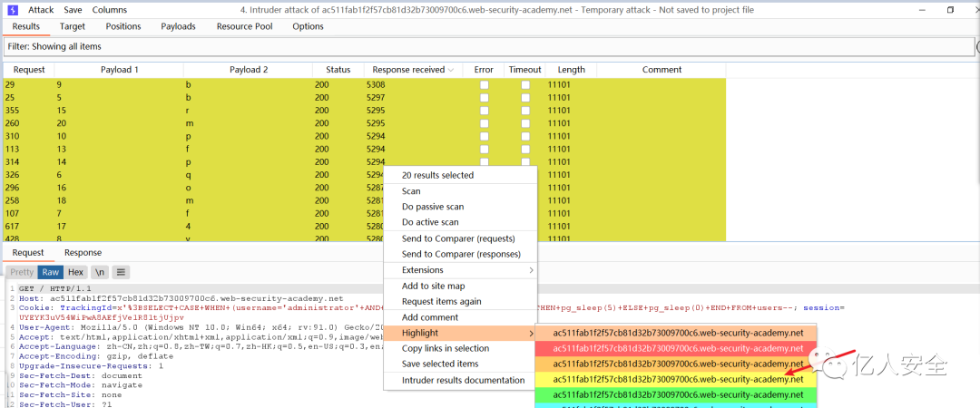Click the Burp Suite lightning logo icon

pyautogui.click(x=13, y=10)
